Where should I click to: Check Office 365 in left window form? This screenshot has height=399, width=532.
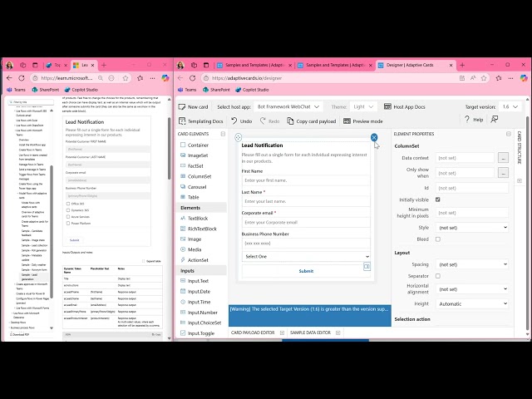tap(68, 204)
